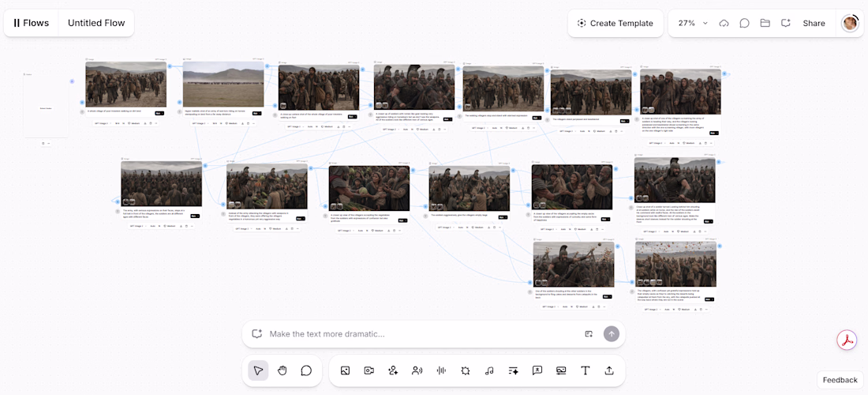868x395 pixels.
Task: Open the AI assistant chat icon in top bar
Action: pos(785,23)
